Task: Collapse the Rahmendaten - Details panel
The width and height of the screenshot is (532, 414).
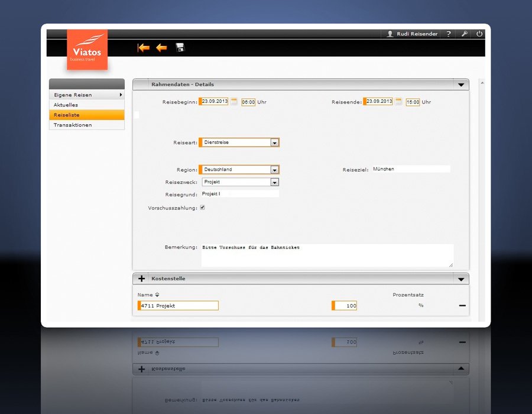Action: pos(460,85)
